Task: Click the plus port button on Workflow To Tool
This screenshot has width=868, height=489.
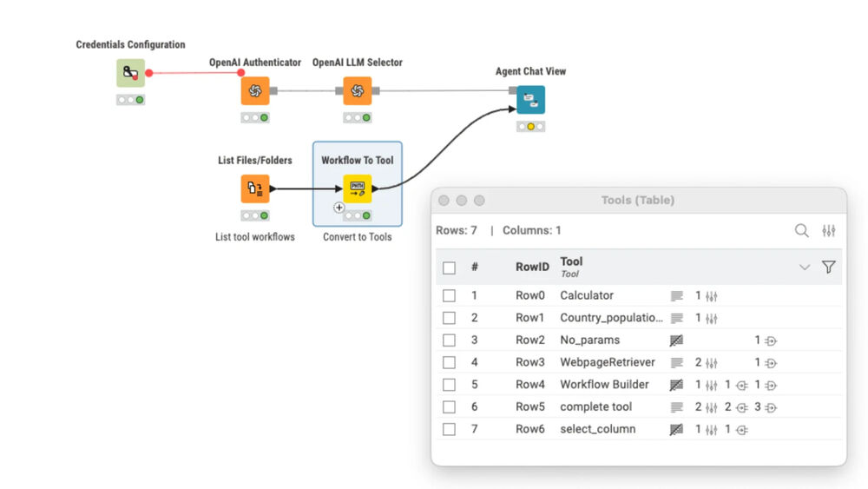Action: pos(339,208)
